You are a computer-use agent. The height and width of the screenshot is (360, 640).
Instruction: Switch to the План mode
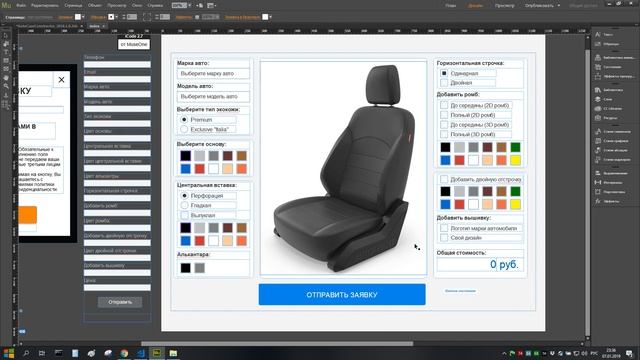coord(451,6)
